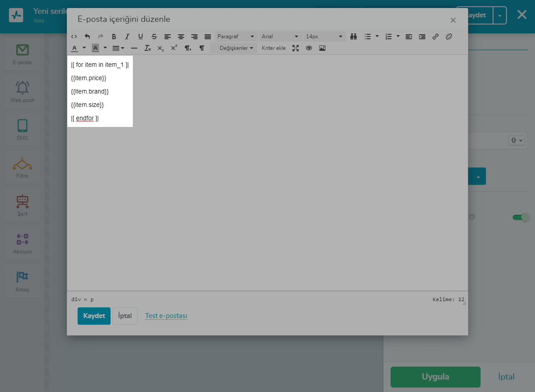Remove the hyperlink
This screenshot has height=392, width=535.
click(x=449, y=37)
